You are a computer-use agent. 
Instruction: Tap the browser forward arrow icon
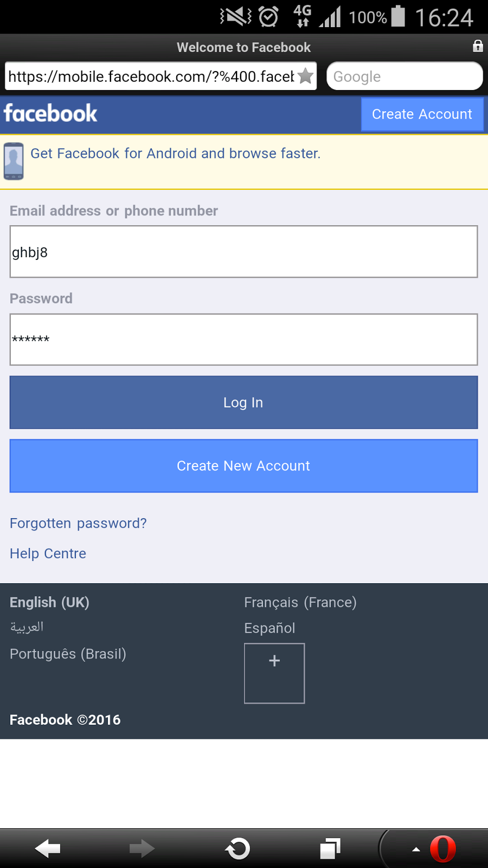(x=142, y=849)
